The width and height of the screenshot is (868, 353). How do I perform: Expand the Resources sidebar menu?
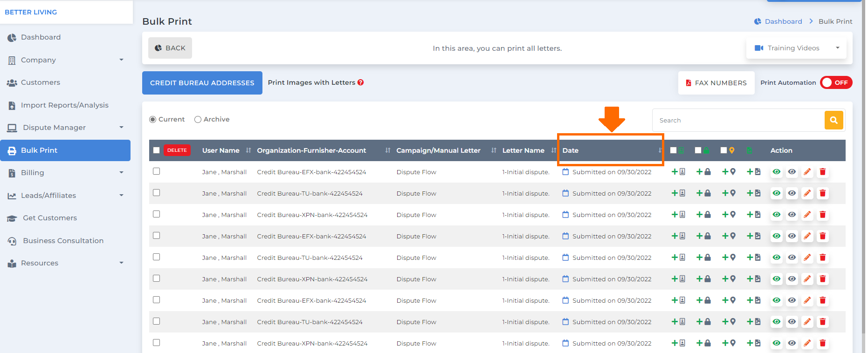pyautogui.click(x=65, y=263)
